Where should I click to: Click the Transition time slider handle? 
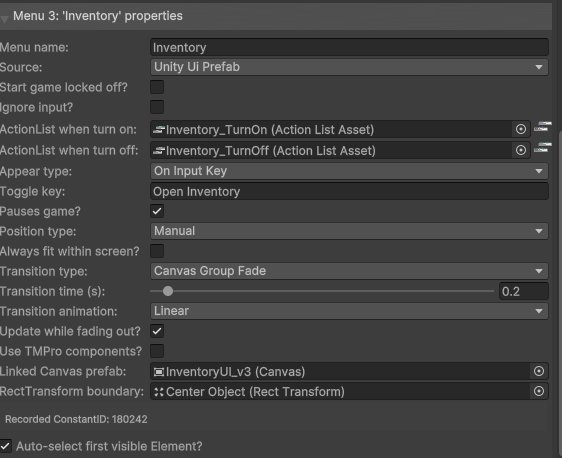(168, 291)
